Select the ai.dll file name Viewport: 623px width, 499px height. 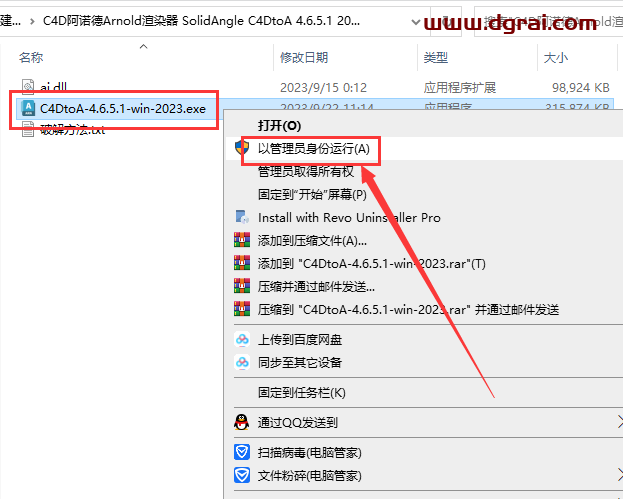53,87
